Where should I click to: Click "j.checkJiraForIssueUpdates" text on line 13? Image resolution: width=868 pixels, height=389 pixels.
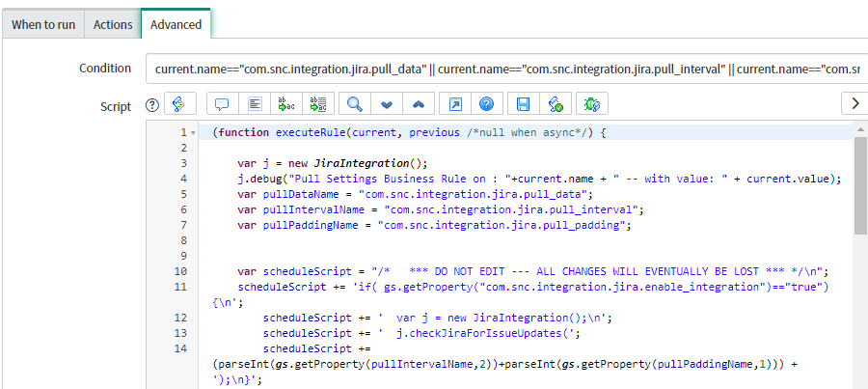477,333
